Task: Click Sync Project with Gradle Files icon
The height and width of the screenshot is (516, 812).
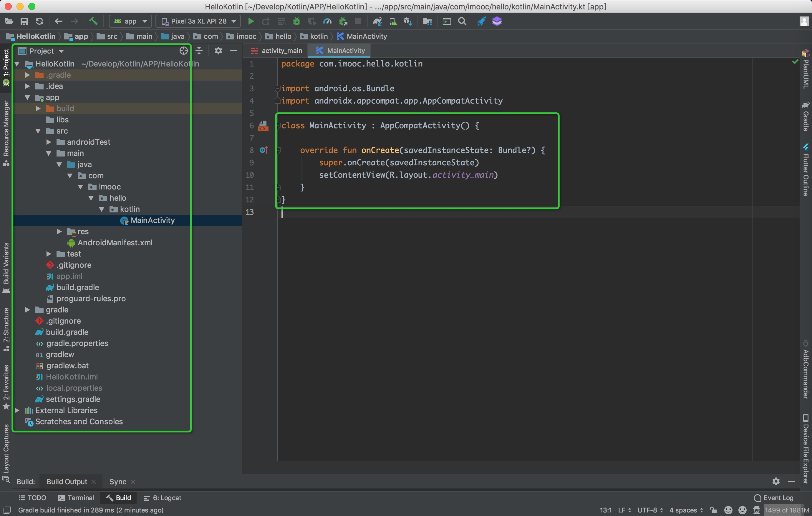Action: [377, 21]
